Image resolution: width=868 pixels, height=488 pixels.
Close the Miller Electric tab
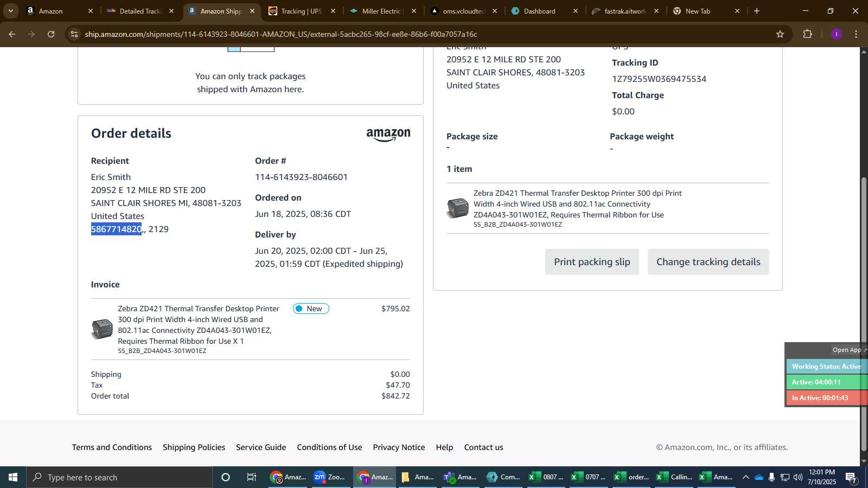tap(414, 11)
